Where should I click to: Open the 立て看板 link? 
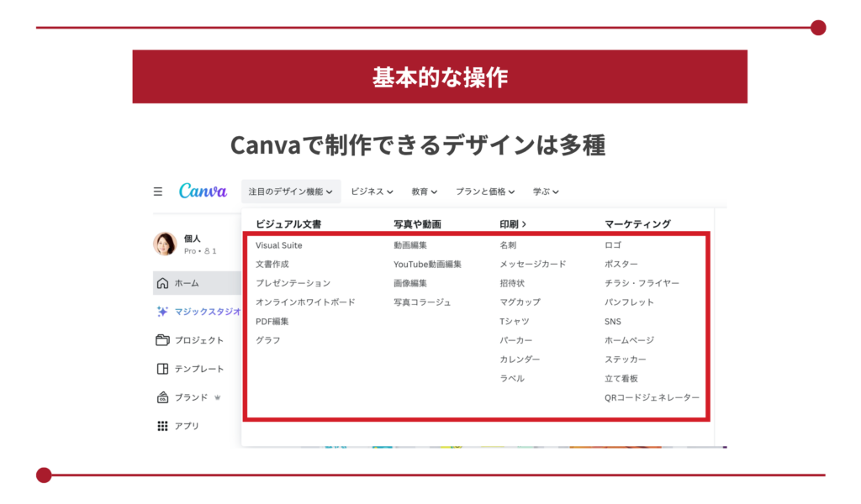click(621, 378)
